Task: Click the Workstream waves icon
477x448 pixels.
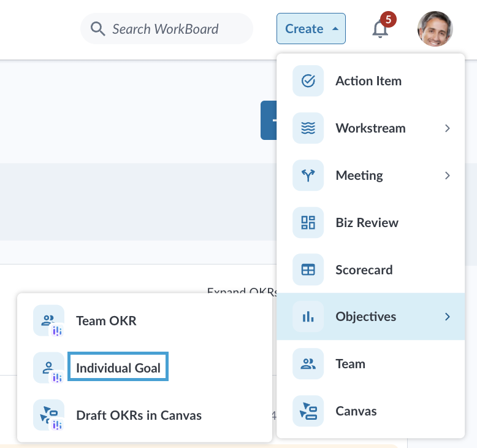Action: [x=308, y=128]
